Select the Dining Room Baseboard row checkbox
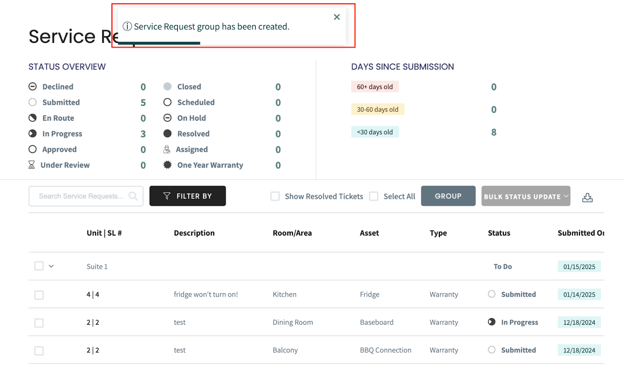This screenshot has height=371, width=624. 39,323
